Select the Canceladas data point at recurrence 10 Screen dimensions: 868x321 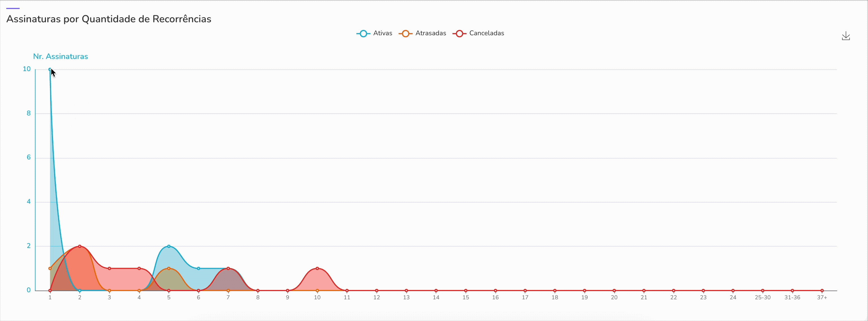click(317, 269)
